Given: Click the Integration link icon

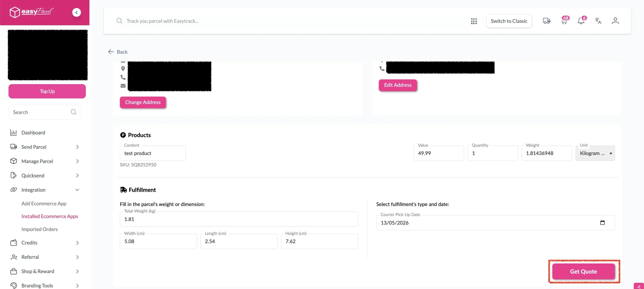Looking at the screenshot, I should point(14,190).
